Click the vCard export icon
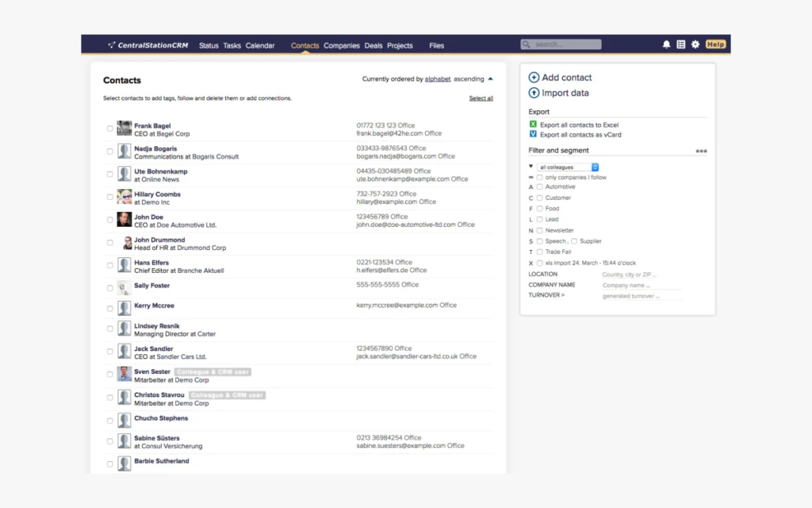812x508 pixels. [x=533, y=134]
